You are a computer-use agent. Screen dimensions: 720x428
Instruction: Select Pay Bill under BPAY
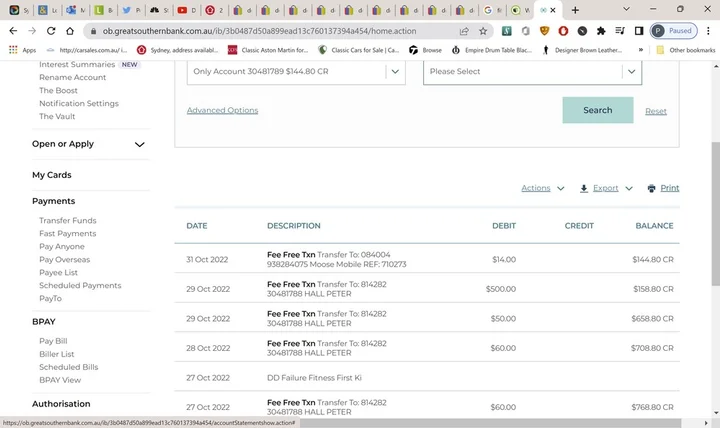pyautogui.click(x=53, y=341)
